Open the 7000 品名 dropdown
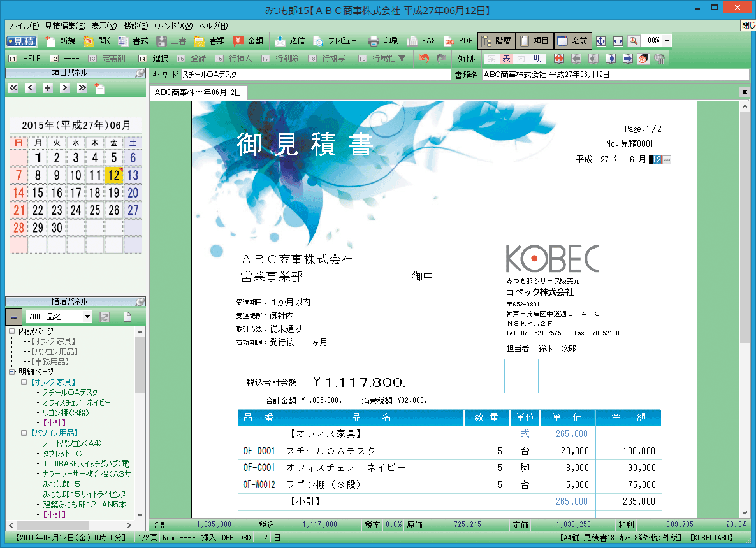Image resolution: width=756 pixels, height=548 pixels. (87, 317)
